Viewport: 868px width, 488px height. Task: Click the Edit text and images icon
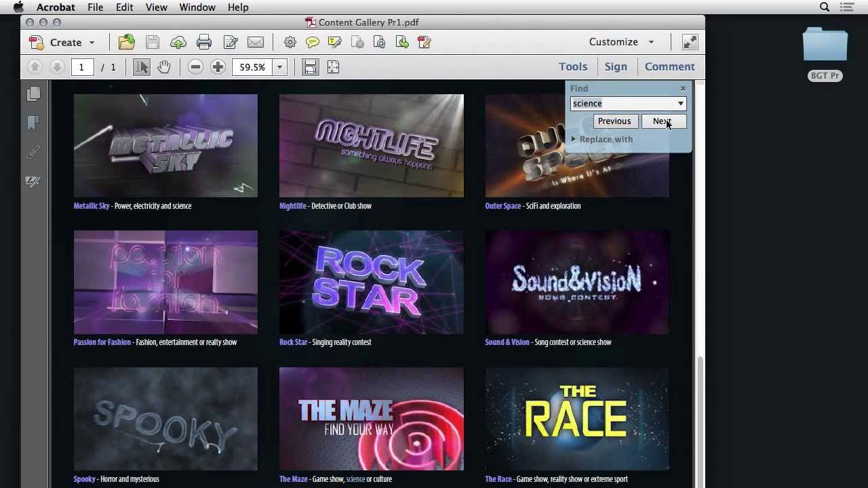coord(231,42)
